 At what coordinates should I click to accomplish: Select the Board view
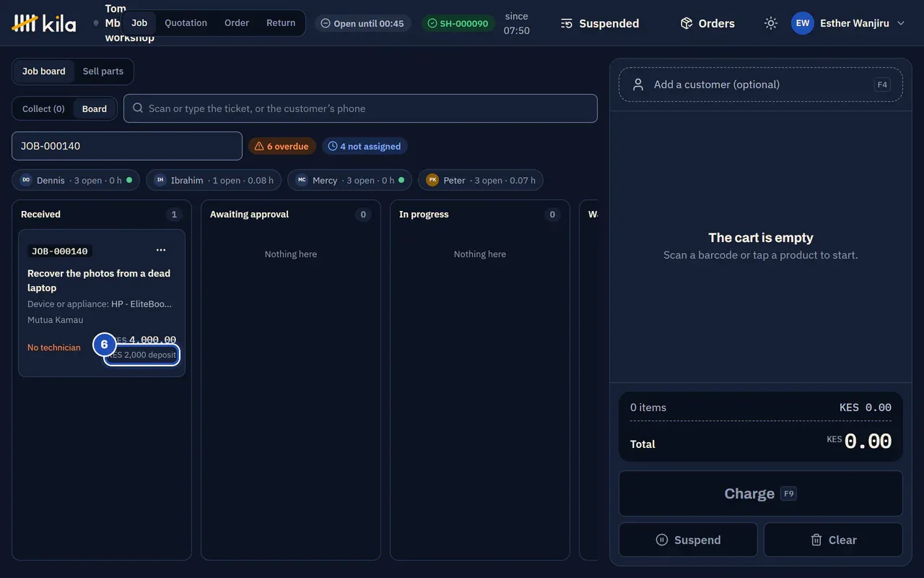click(x=95, y=108)
